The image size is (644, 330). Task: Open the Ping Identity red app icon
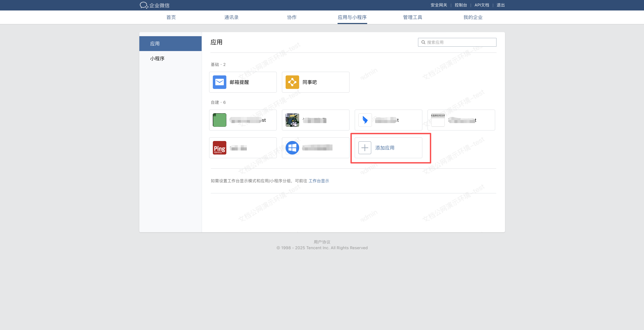pos(219,148)
